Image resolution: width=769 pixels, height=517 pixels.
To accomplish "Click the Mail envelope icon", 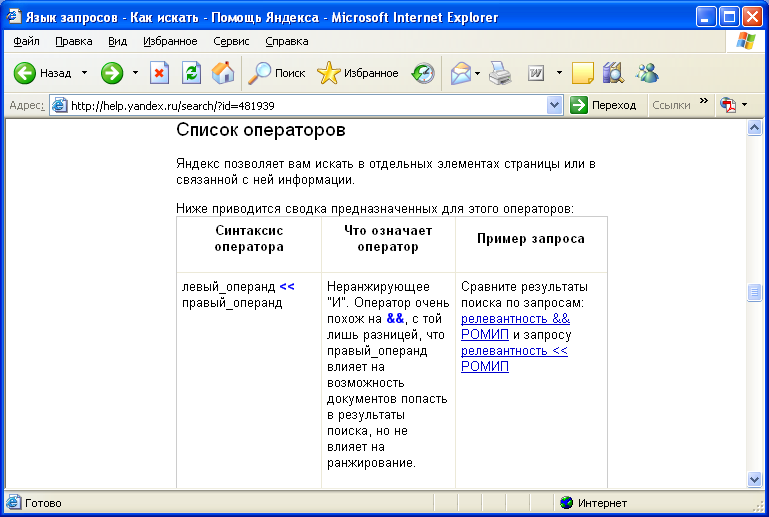I will 461,74.
